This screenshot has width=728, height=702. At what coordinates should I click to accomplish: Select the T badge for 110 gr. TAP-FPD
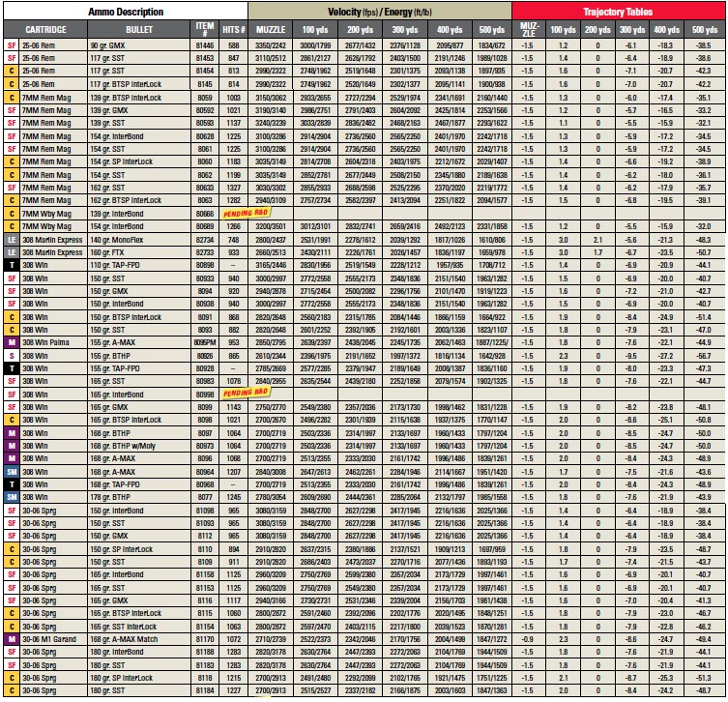tap(12, 265)
